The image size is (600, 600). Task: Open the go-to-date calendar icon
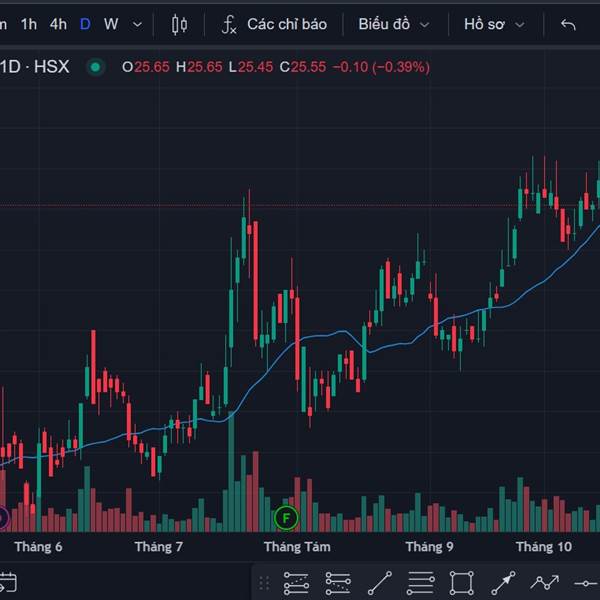click(8, 582)
